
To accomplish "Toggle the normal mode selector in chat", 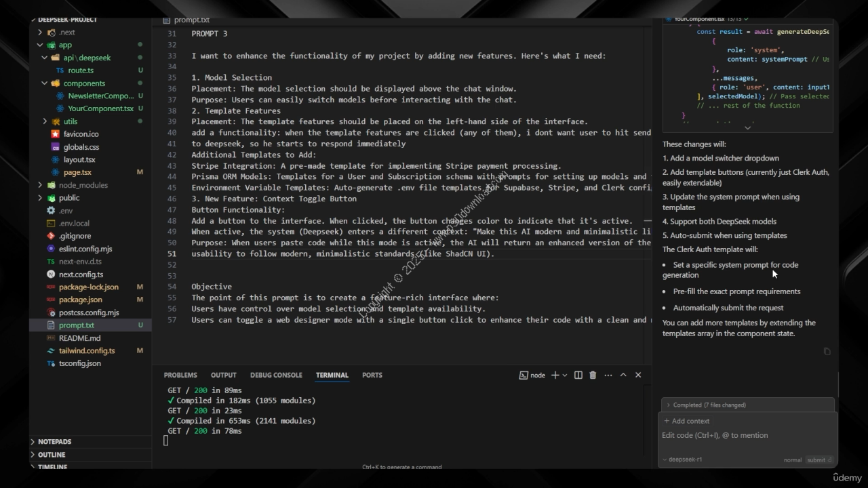I will click(x=793, y=460).
